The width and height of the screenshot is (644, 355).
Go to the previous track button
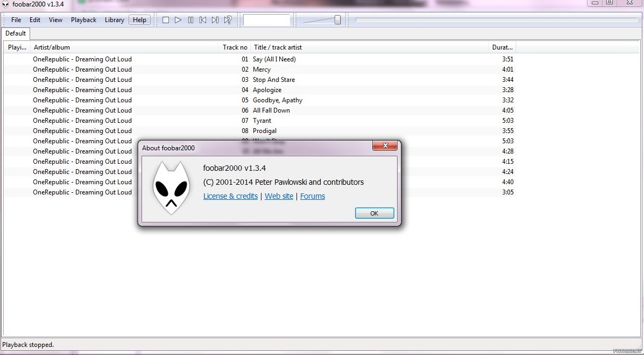203,20
